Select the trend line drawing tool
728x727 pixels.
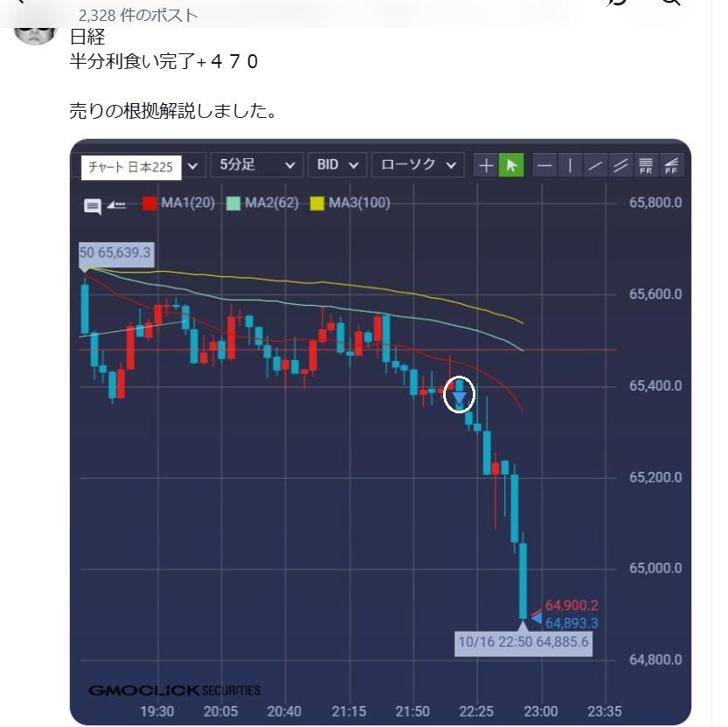click(x=595, y=165)
